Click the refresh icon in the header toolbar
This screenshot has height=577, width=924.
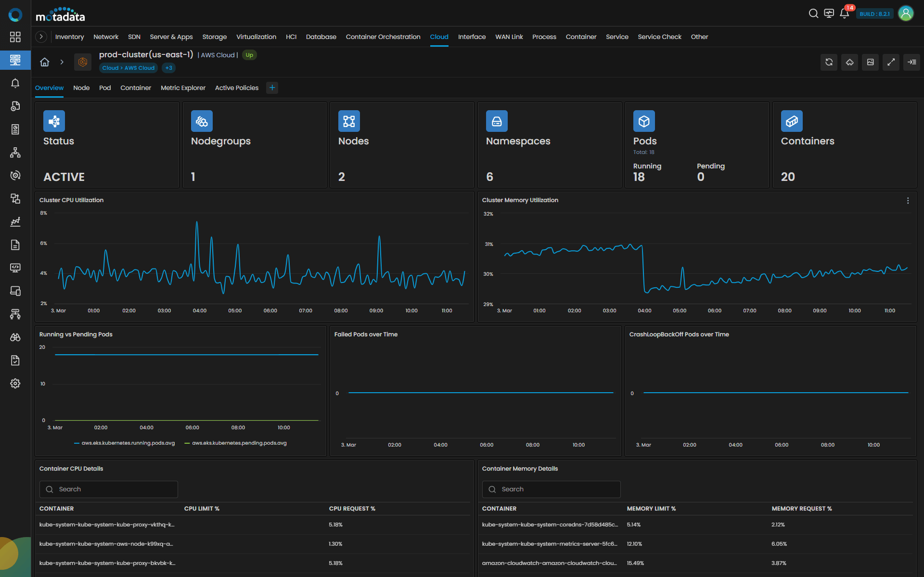coord(829,62)
